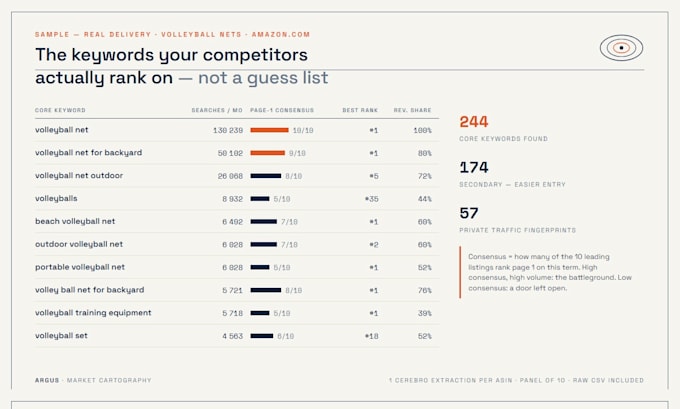This screenshot has height=409, width=680.
Task: Click the 'beach volleyball net' keyword
Action: tap(75, 221)
